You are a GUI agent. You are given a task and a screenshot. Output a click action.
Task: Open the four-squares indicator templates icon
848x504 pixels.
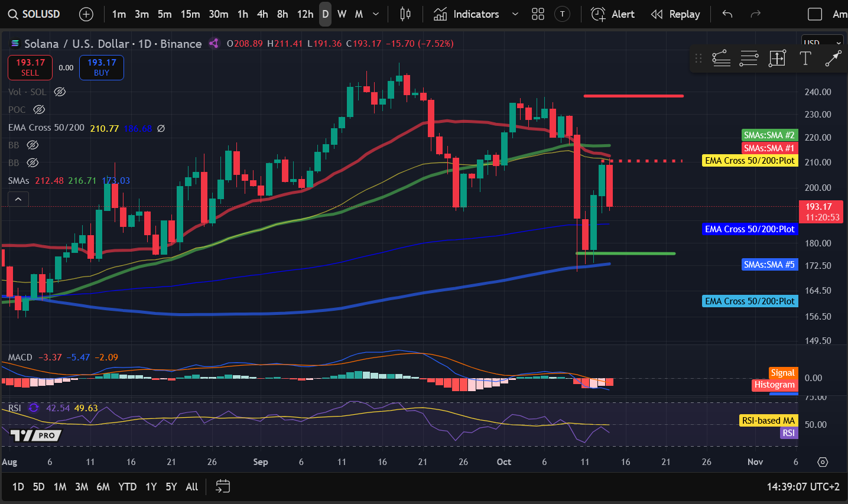[x=538, y=14]
